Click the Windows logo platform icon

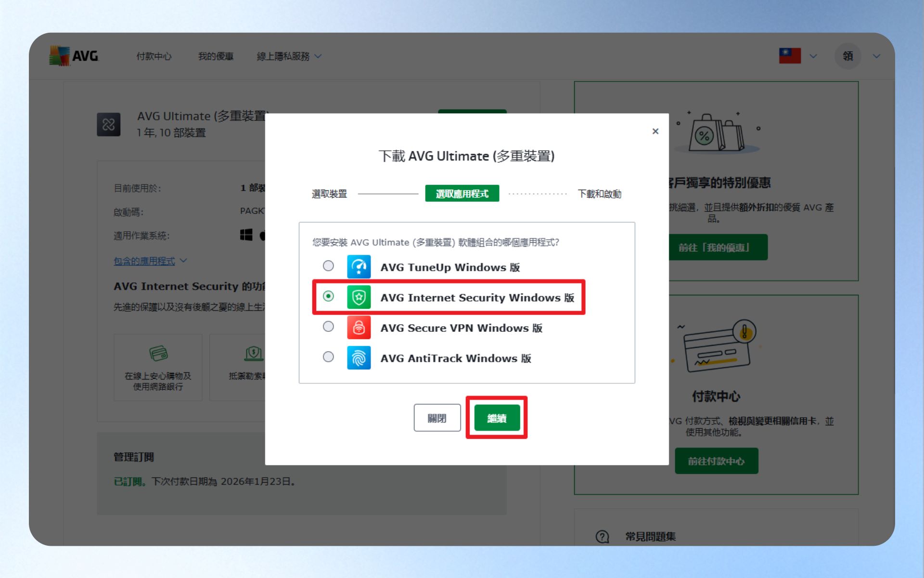(246, 235)
